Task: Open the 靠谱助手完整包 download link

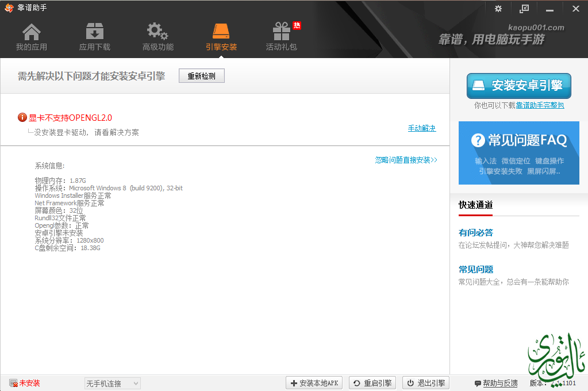Action: [540, 105]
